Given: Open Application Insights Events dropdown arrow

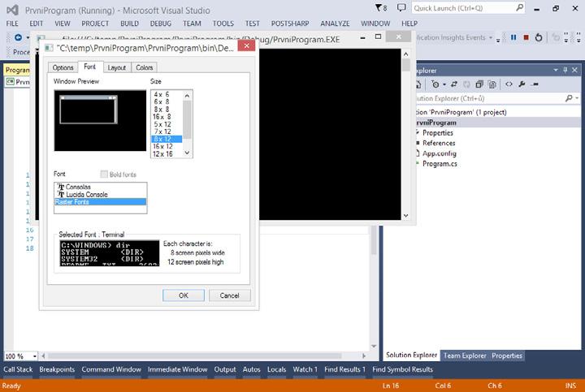Looking at the screenshot, I should pos(491,37).
